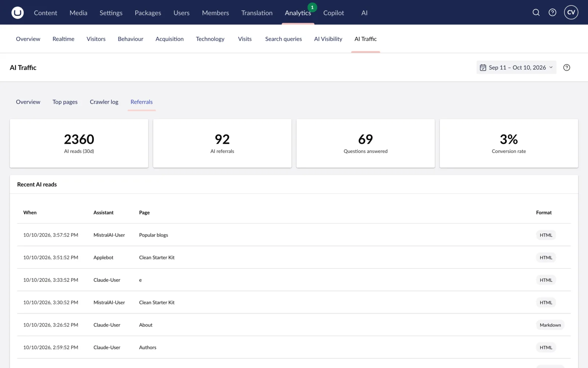The width and height of the screenshot is (588, 368).
Task: Click the Format column header
Action: point(544,213)
